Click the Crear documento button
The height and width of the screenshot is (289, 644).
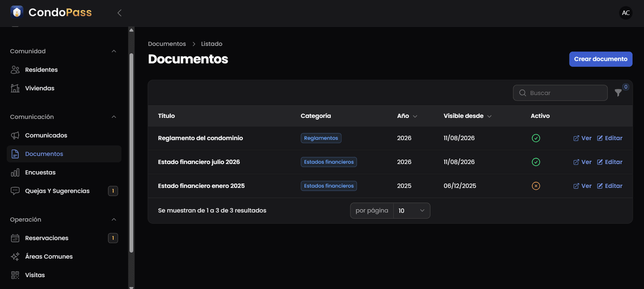(601, 59)
